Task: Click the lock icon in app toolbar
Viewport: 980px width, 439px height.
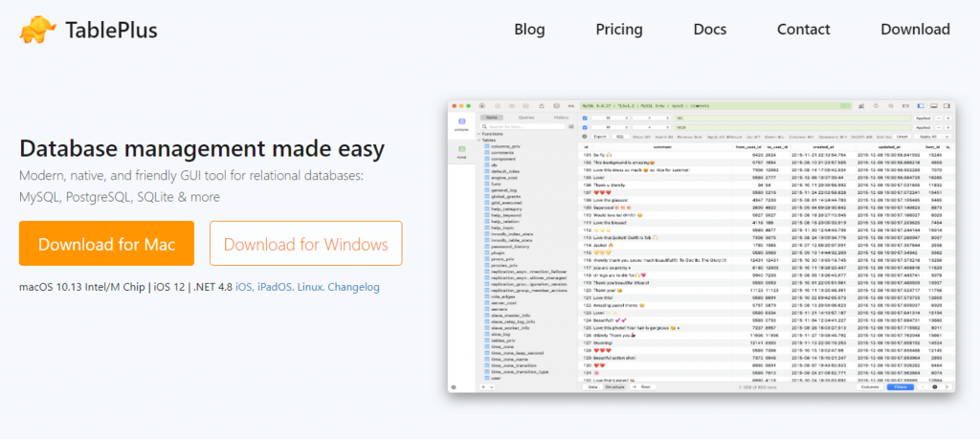Action: (542, 106)
